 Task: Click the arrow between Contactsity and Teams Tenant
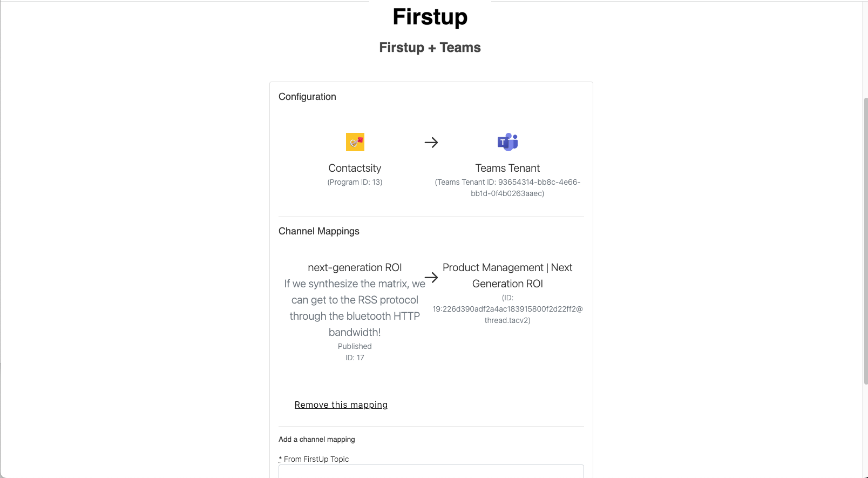(431, 143)
